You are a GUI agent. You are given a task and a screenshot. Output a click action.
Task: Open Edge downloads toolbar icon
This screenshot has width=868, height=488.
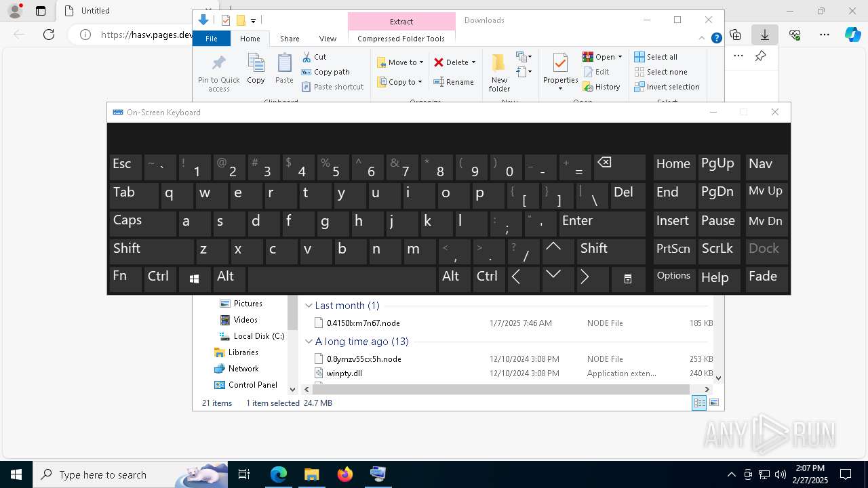point(764,35)
